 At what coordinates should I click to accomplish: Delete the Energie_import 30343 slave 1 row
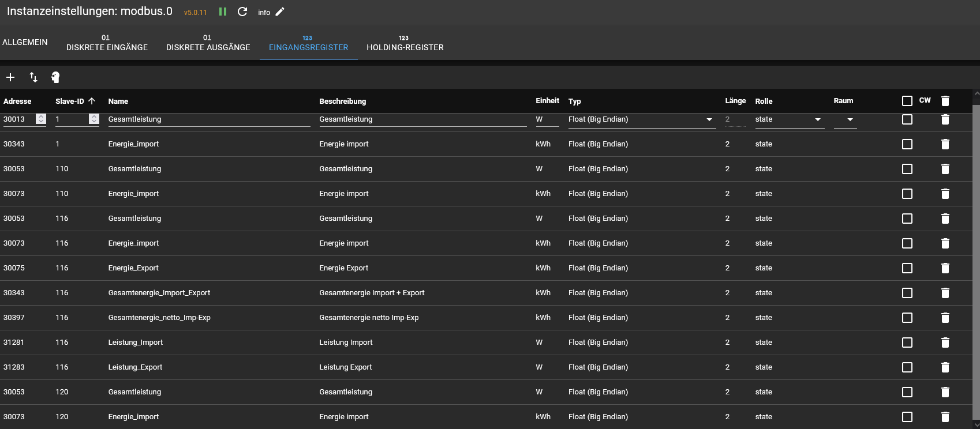(x=945, y=144)
